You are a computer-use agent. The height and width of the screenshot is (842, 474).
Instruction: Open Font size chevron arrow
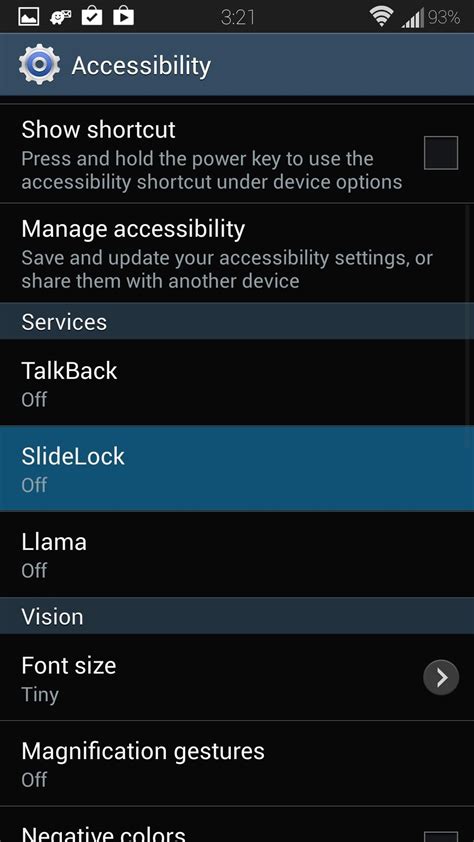pyautogui.click(x=441, y=678)
